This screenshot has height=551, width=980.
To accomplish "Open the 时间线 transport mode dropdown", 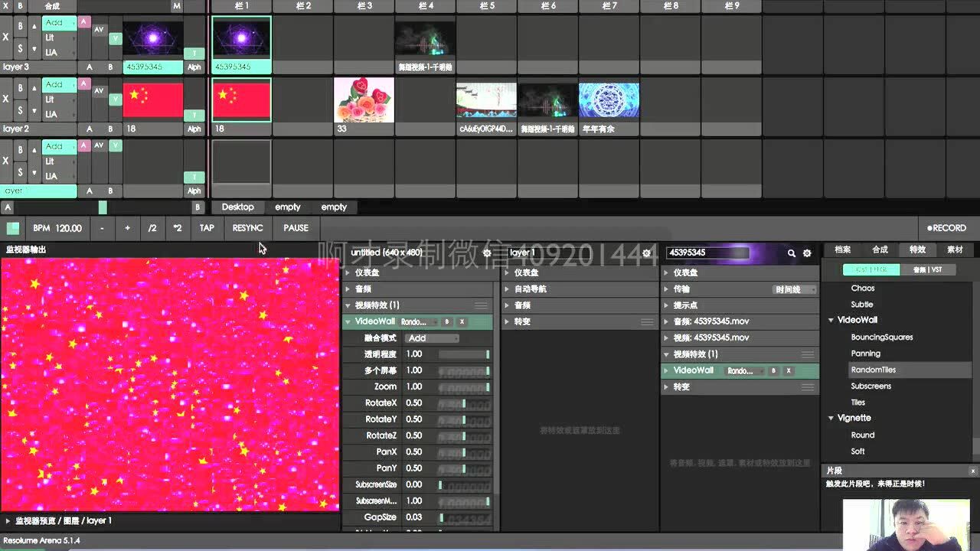I will click(x=795, y=290).
